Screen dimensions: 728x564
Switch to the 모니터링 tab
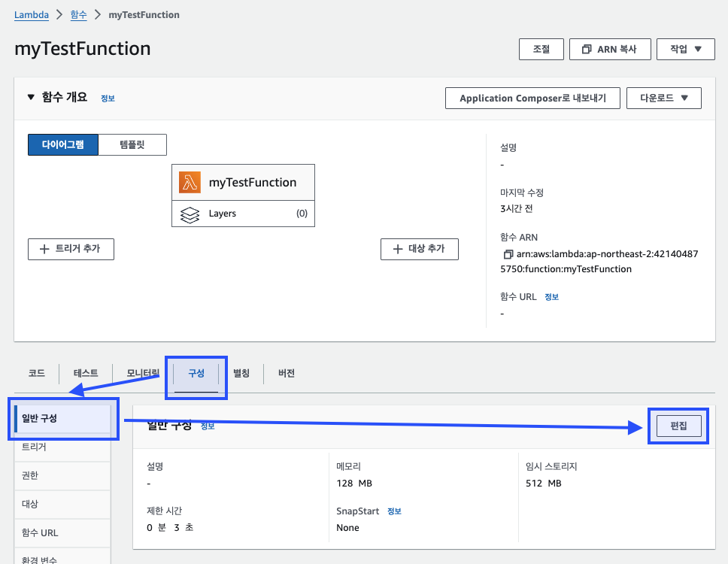(143, 373)
